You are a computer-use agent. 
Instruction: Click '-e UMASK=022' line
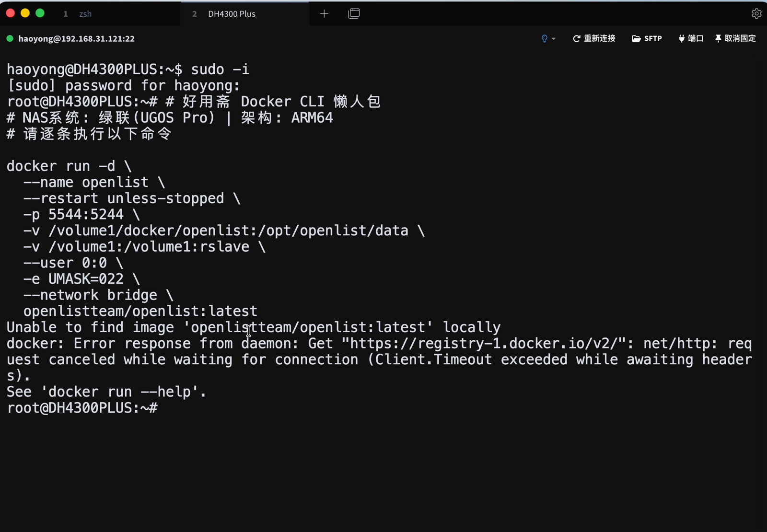pos(81,279)
